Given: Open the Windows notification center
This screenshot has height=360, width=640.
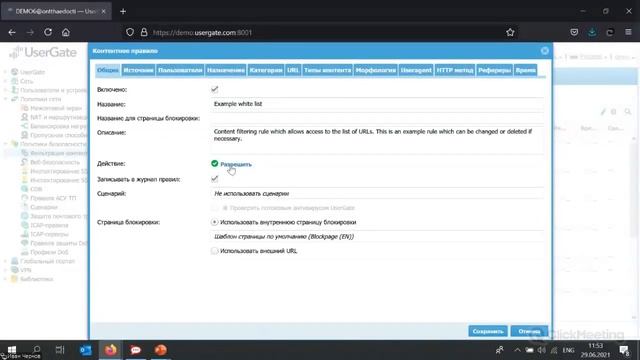Looking at the screenshot, I should click(x=624, y=350).
